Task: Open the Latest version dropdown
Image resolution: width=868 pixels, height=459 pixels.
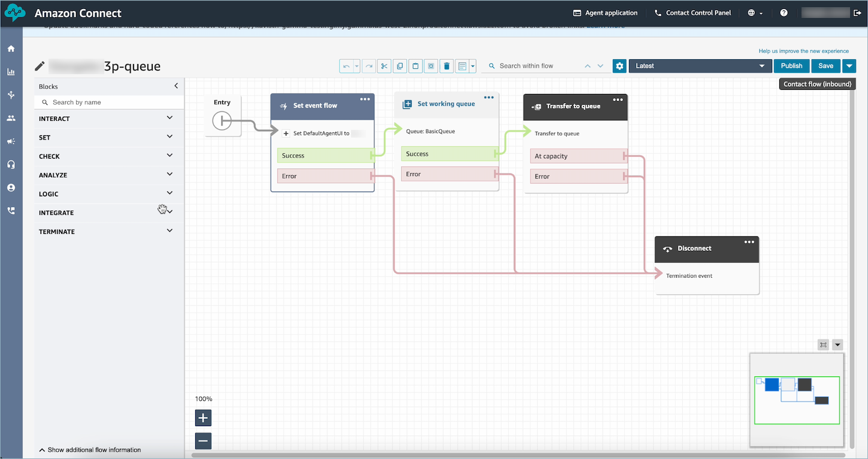Action: [700, 66]
